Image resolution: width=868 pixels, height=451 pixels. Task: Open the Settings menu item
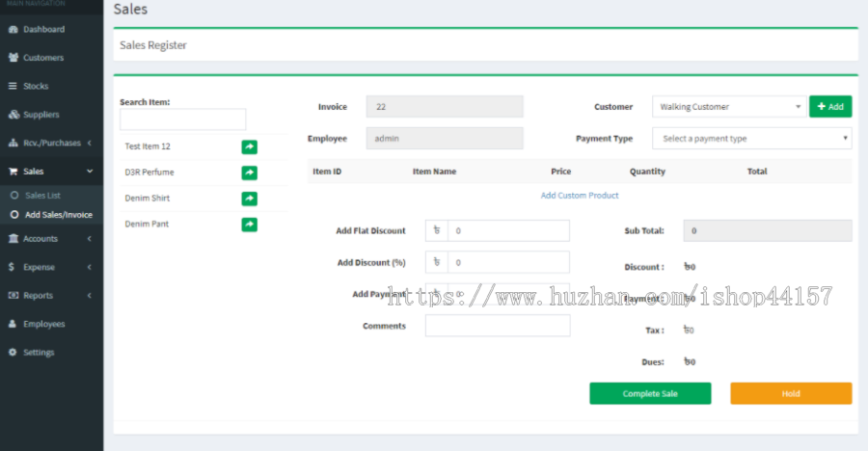tap(51, 352)
